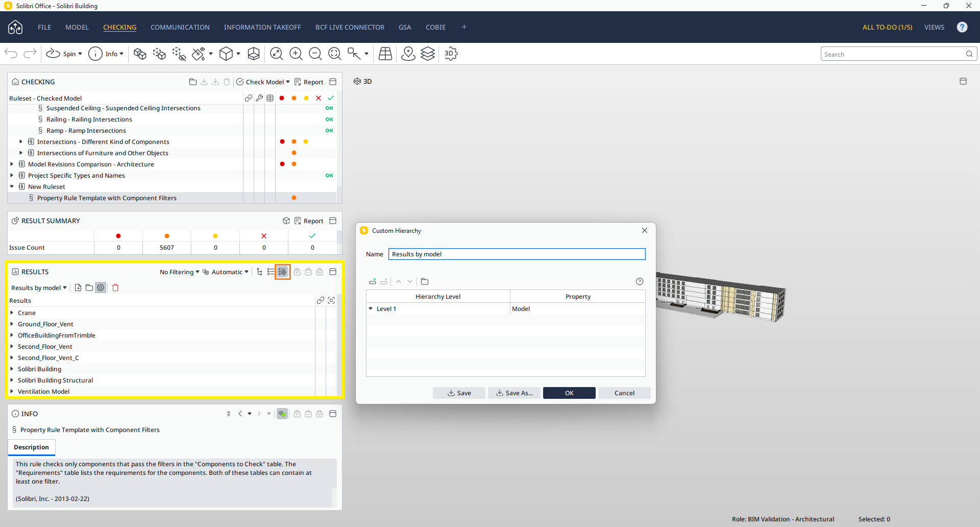Open the ALL TO-DO (1/5) link
Viewport: 980px width, 527px height.
888,27
